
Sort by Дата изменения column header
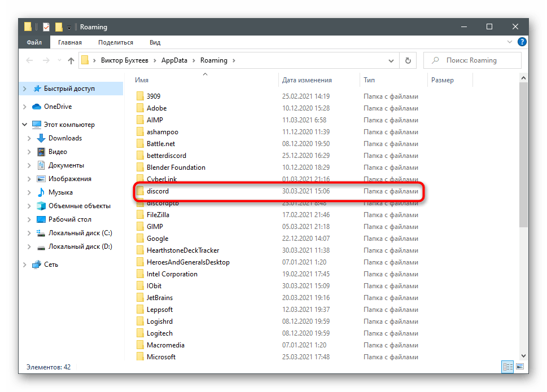307,80
